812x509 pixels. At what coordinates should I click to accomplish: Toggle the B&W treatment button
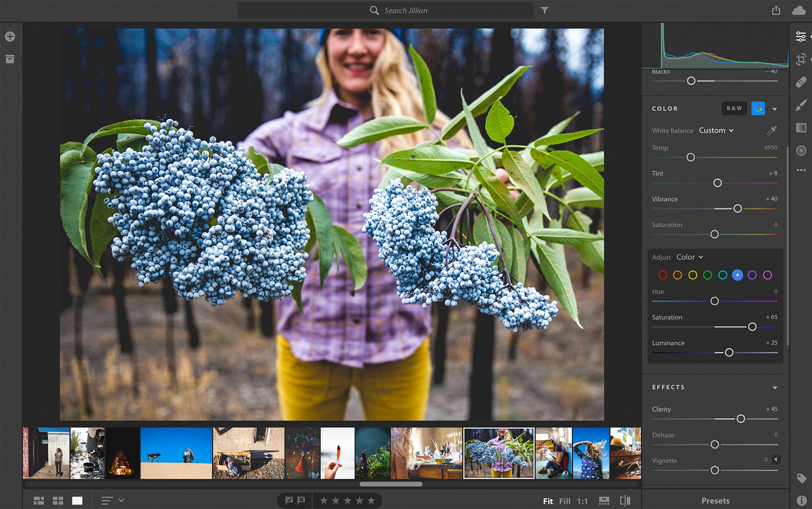click(x=734, y=108)
